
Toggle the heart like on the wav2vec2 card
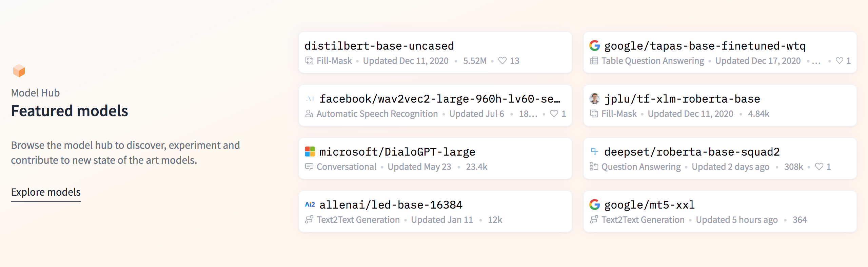coord(554,113)
